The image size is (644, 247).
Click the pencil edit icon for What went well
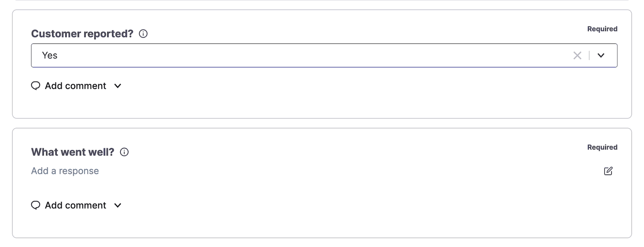608,171
